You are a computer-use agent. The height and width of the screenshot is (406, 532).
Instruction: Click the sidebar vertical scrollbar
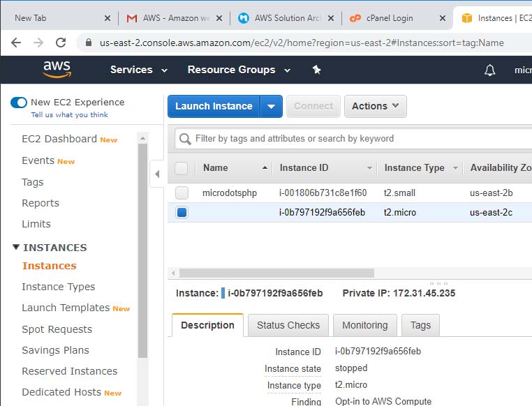tap(143, 250)
